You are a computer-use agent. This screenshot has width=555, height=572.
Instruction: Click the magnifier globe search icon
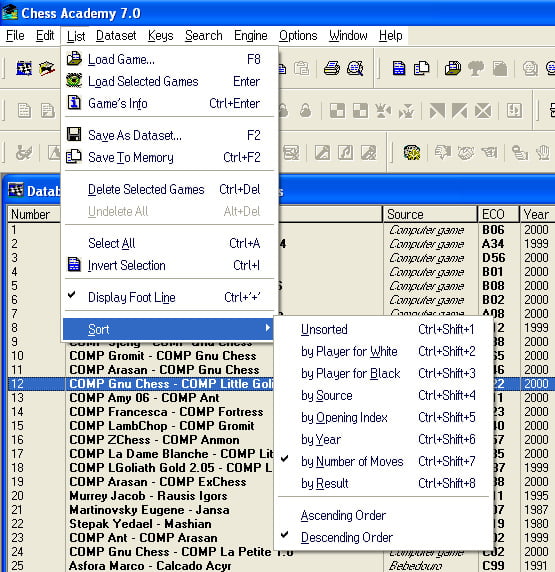pyautogui.click(x=355, y=68)
